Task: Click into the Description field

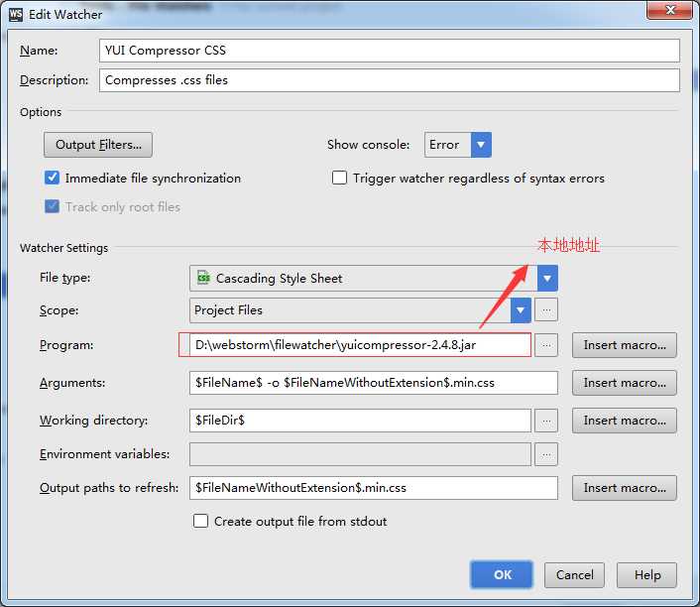Action: pyautogui.click(x=390, y=80)
